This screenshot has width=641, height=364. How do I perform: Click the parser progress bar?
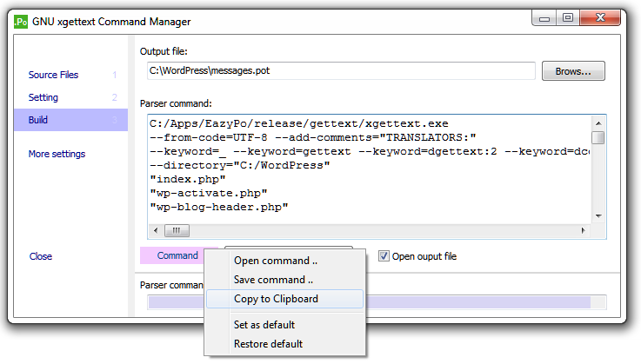[377, 302]
